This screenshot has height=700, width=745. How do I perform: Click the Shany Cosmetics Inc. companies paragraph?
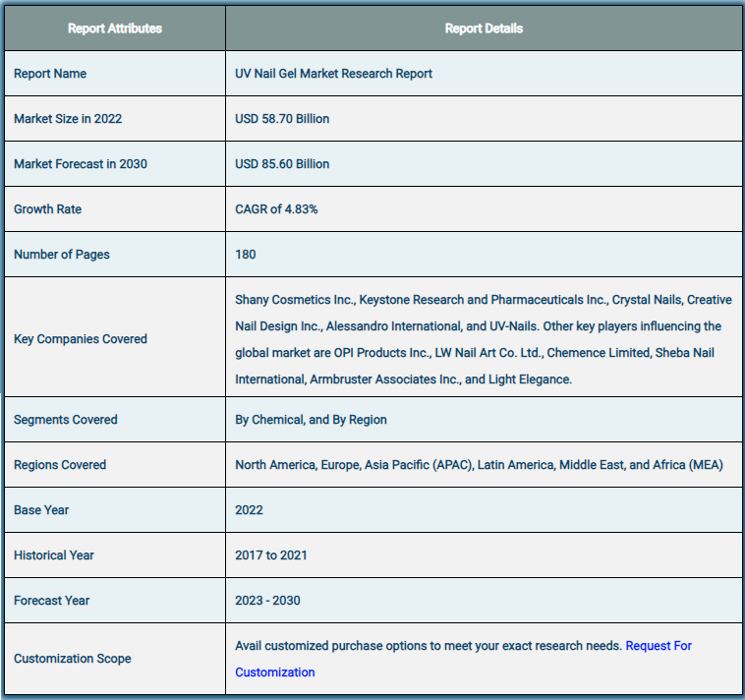tap(484, 339)
